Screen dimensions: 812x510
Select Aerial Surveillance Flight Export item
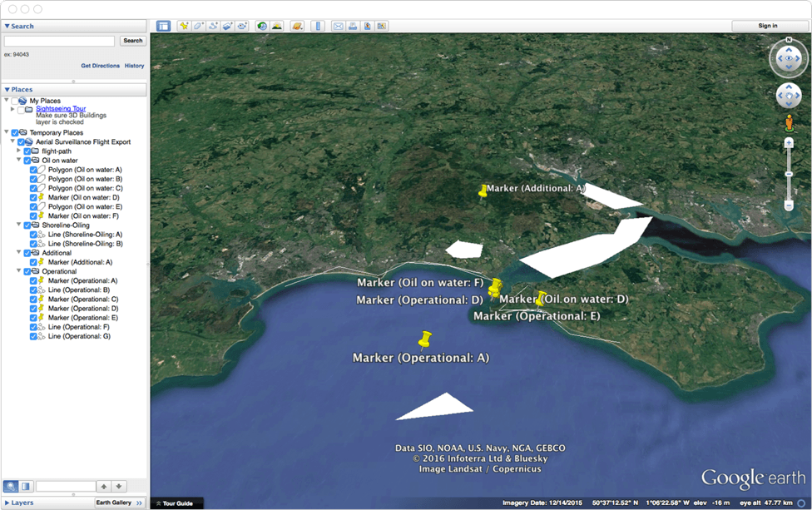(x=83, y=142)
